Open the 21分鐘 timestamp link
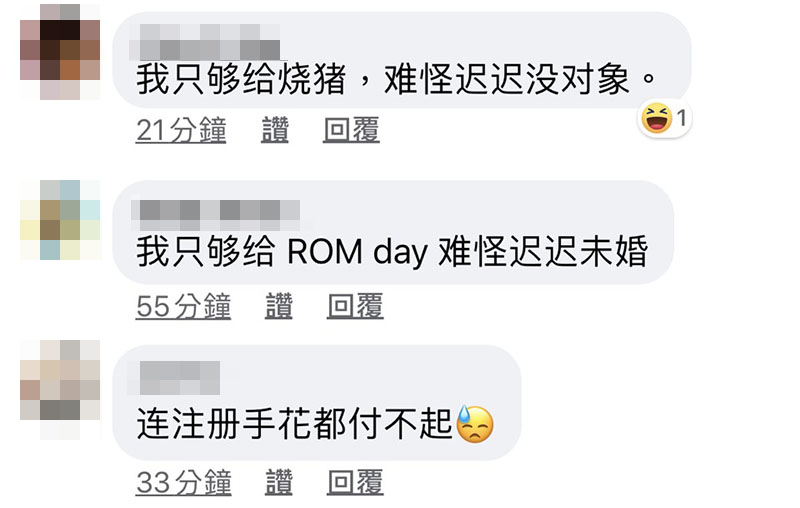The width and height of the screenshot is (800, 508). tap(181, 130)
